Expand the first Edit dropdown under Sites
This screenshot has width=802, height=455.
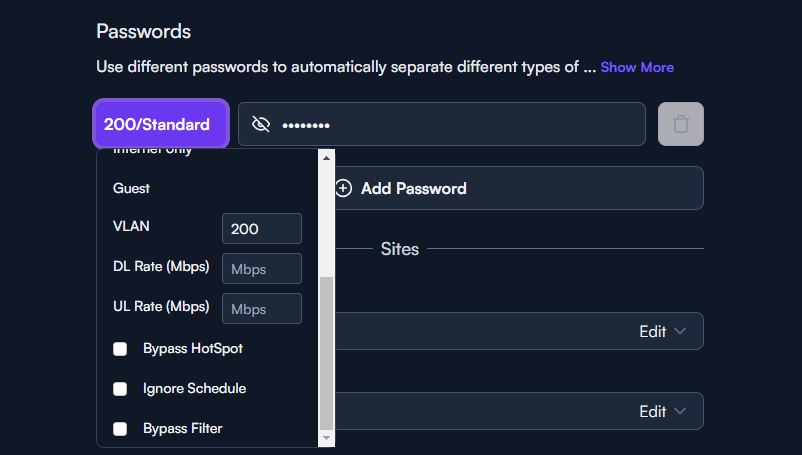point(662,331)
